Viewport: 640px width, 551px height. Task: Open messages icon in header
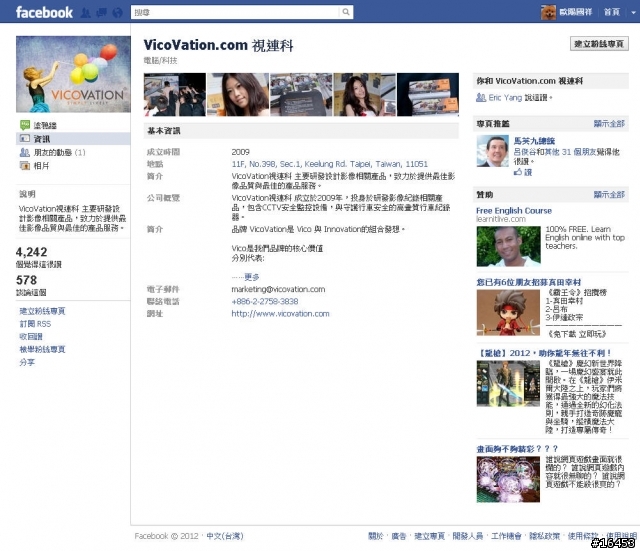click(x=101, y=13)
